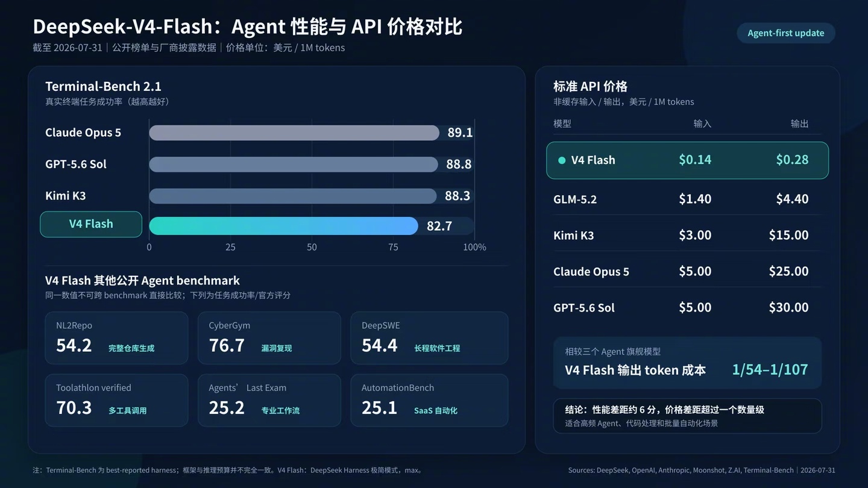The height and width of the screenshot is (488, 868).
Task: Click the $1.40 input price
Action: click(x=695, y=199)
